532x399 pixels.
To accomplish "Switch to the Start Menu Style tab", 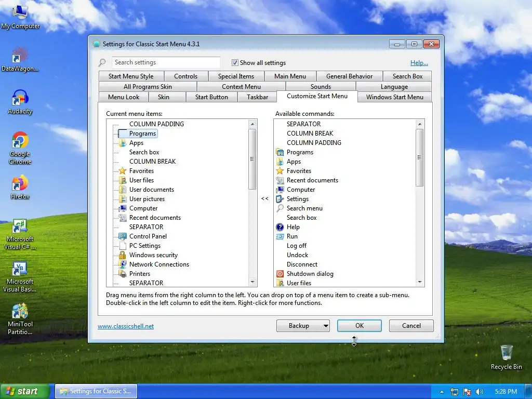I will pyautogui.click(x=131, y=76).
